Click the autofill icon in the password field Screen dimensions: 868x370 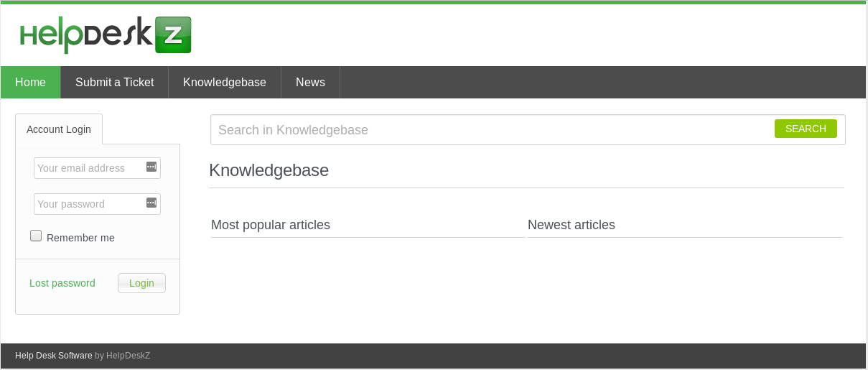coord(151,203)
